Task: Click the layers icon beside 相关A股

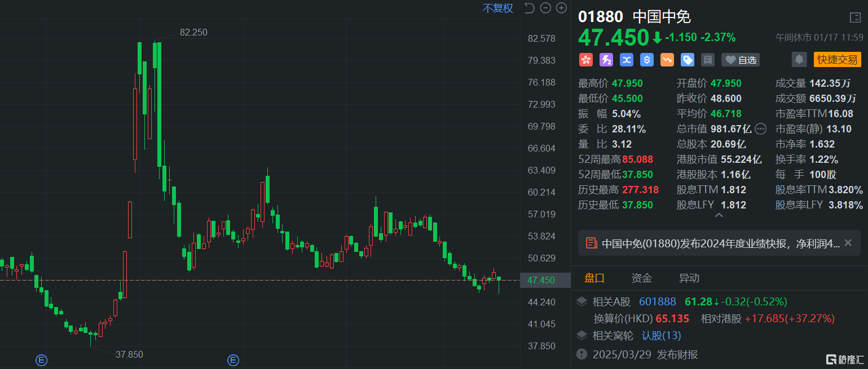Action: coord(581,302)
